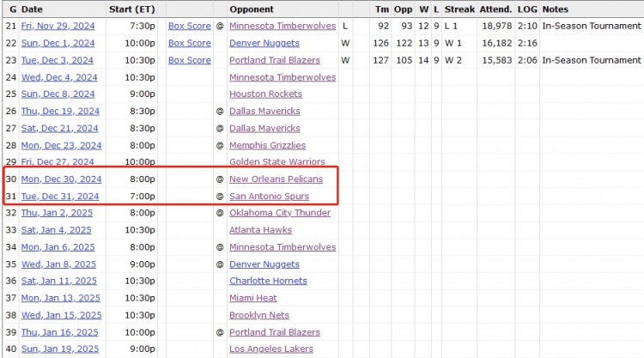Image resolution: width=644 pixels, height=358 pixels.
Task: Click the Oklahoma City Thunder link
Action: click(279, 213)
